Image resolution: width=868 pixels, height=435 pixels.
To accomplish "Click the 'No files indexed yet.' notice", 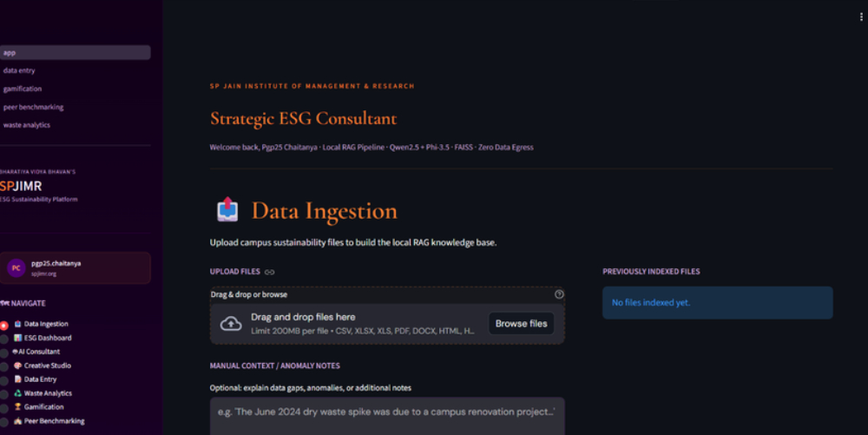I will 718,303.
